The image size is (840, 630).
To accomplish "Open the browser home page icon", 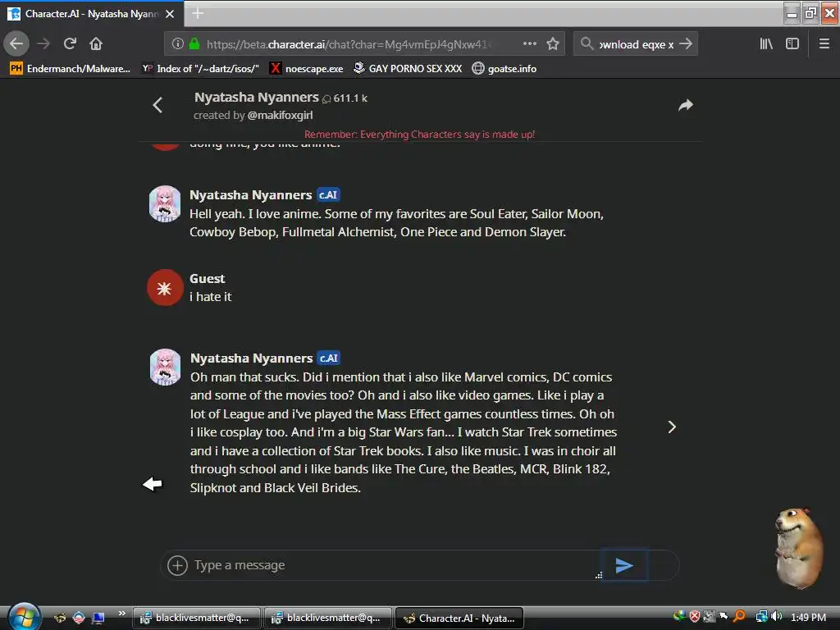I will 96,43.
